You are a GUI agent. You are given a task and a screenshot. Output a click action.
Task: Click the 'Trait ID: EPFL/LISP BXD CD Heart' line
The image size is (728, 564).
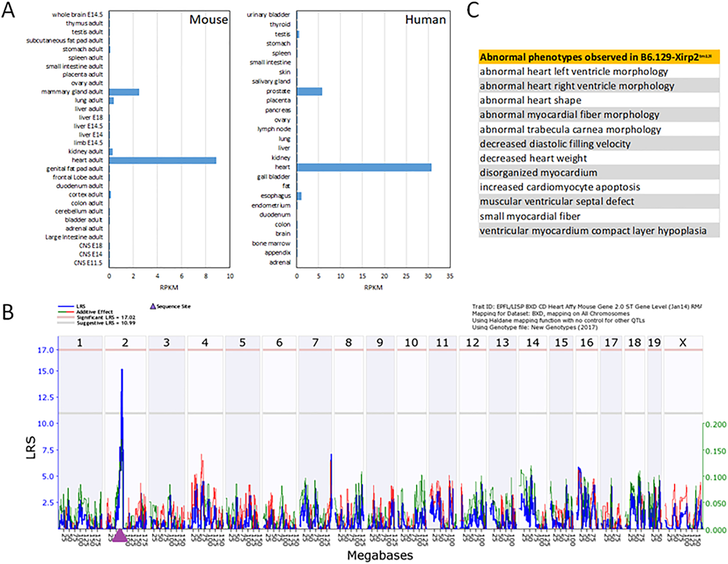point(587,306)
